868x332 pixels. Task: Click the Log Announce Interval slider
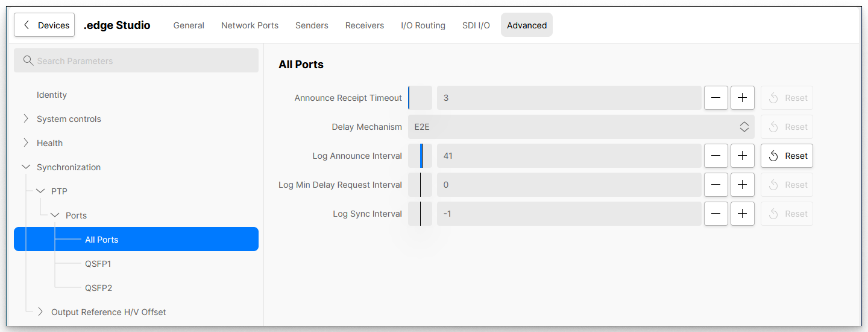click(420, 156)
